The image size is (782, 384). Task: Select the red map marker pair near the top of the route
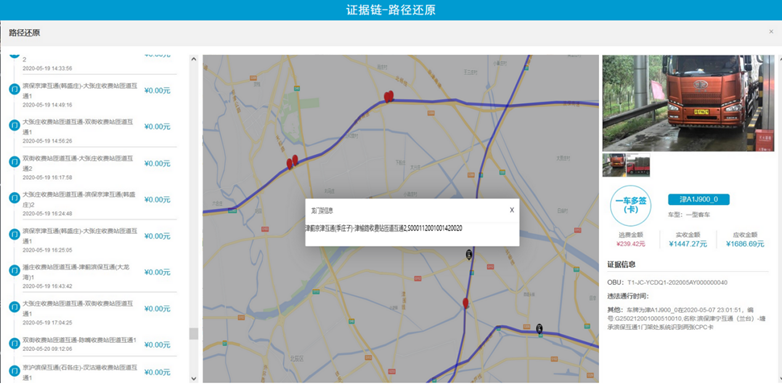tap(389, 96)
